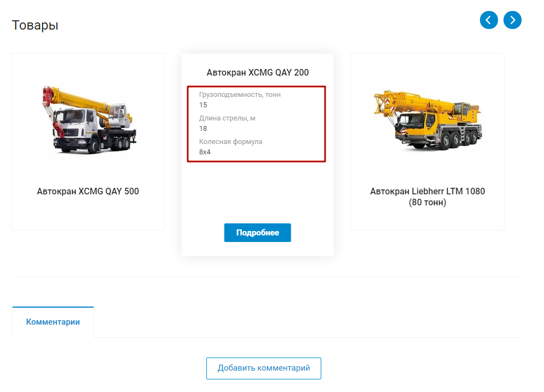Click the previous arrow in the products carousel
Viewport: 544px width, 392px height.
point(489,20)
